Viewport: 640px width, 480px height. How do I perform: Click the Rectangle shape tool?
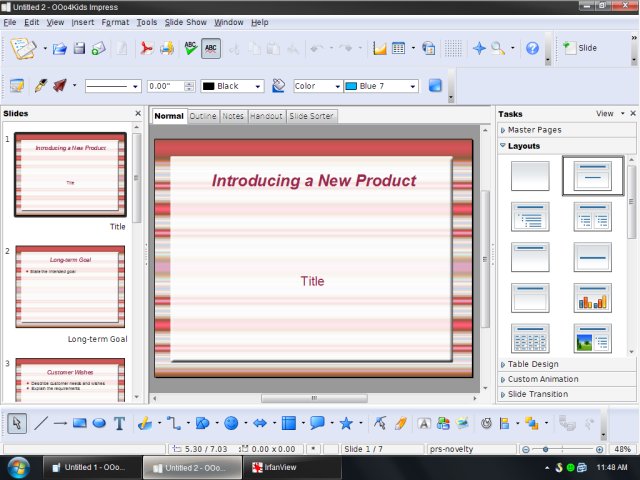pos(80,423)
